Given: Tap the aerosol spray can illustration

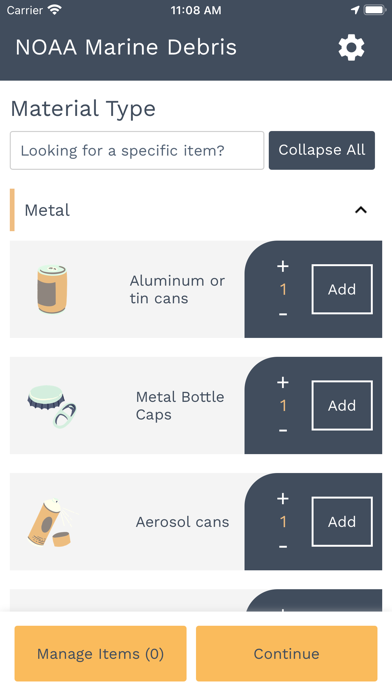Looking at the screenshot, I should (x=52, y=522).
